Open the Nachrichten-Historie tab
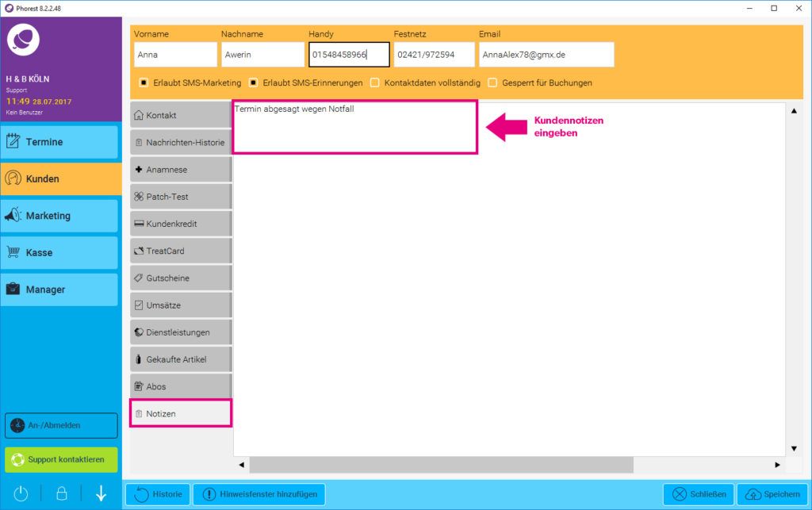Viewport: 812px width, 510px height. pos(181,143)
